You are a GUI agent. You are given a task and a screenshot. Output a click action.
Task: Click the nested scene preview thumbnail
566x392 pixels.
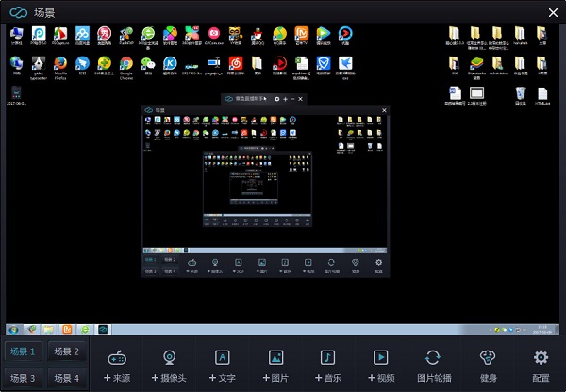[263, 193]
